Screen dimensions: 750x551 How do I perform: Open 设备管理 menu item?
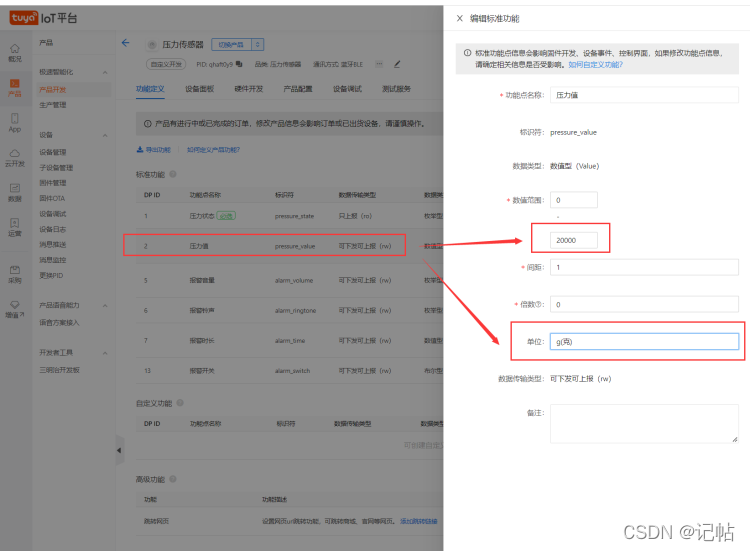pos(53,152)
